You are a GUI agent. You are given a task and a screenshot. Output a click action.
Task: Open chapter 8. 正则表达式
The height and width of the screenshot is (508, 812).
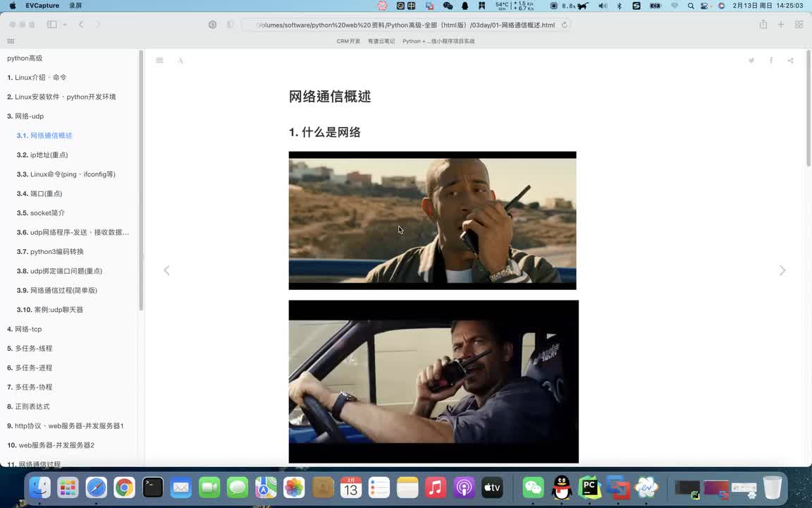[x=28, y=406]
